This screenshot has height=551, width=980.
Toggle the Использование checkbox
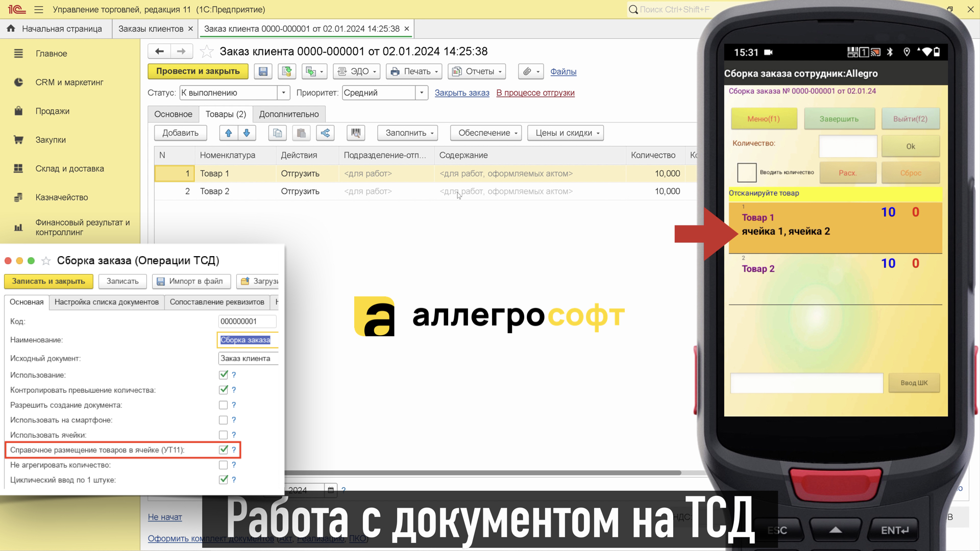(x=223, y=375)
